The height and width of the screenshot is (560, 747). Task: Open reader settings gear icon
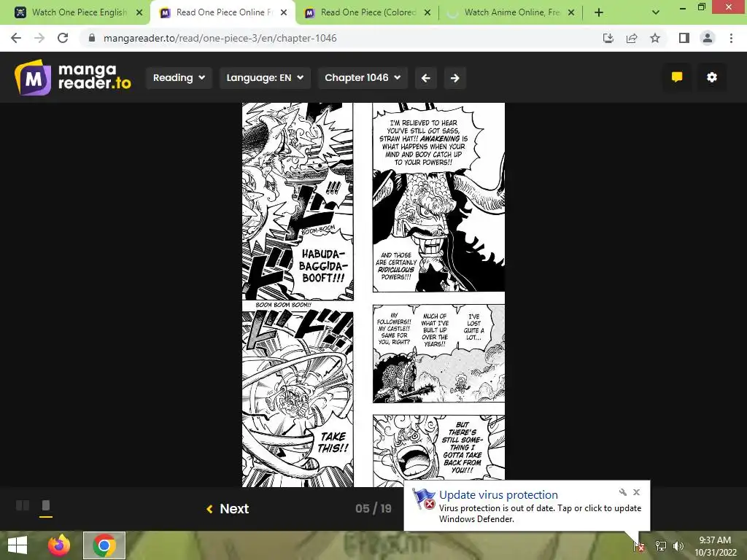(712, 77)
